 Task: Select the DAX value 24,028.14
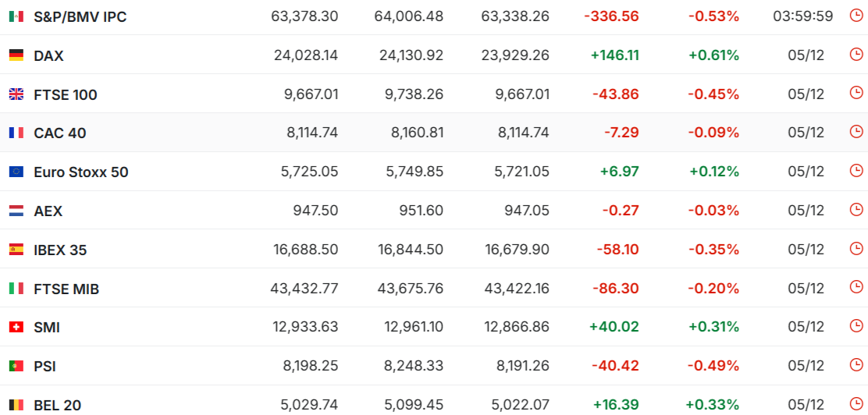pos(305,55)
